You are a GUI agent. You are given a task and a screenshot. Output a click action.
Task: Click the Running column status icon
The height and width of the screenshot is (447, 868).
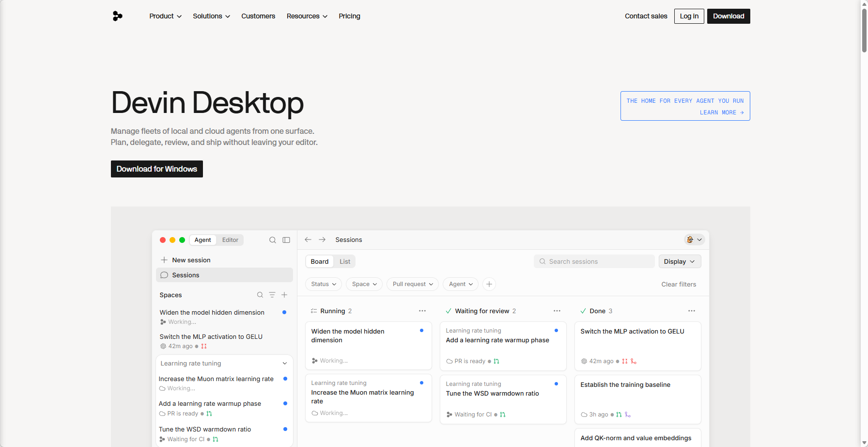[314, 311]
